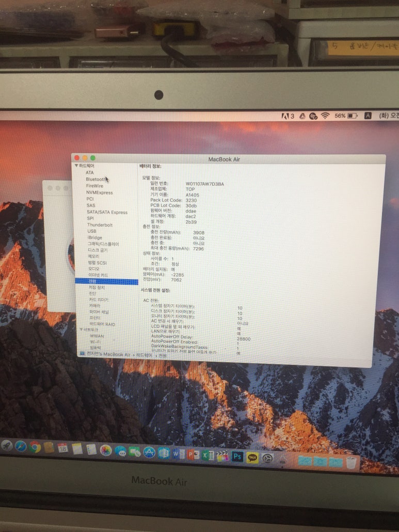
Task: Open Microsoft Excel in Dock
Action: (208, 455)
